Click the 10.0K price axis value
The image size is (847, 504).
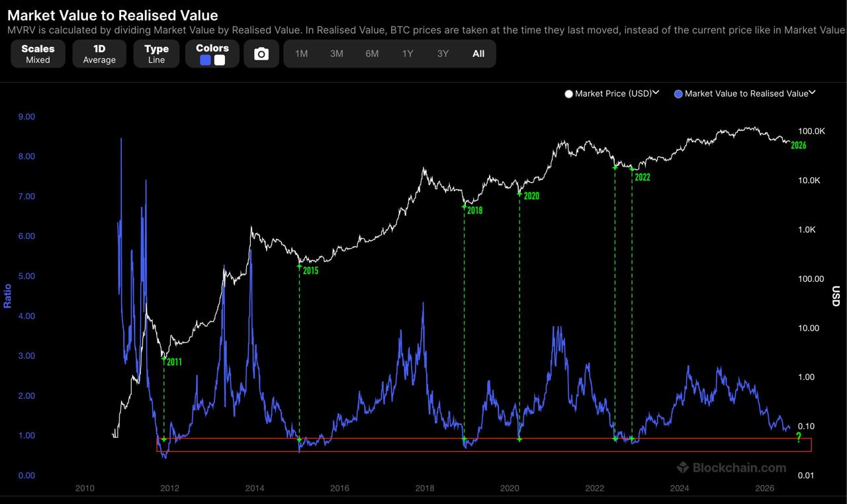pyautogui.click(x=809, y=181)
